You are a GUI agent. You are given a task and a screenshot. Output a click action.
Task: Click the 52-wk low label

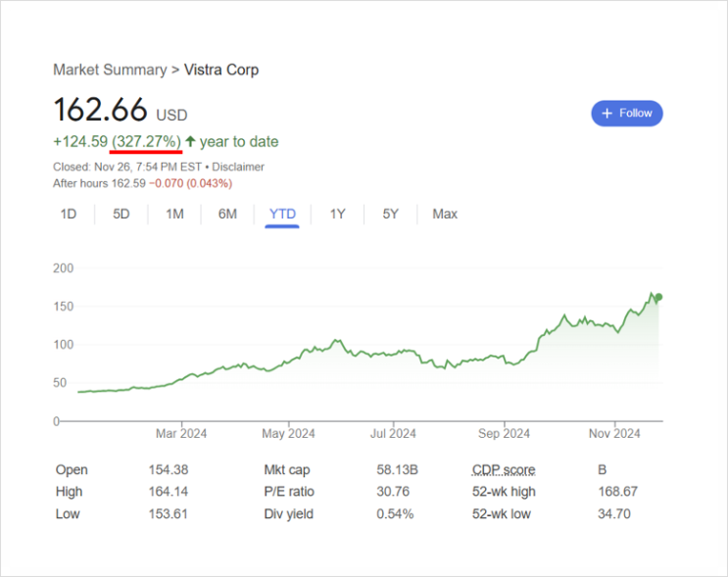(x=502, y=514)
